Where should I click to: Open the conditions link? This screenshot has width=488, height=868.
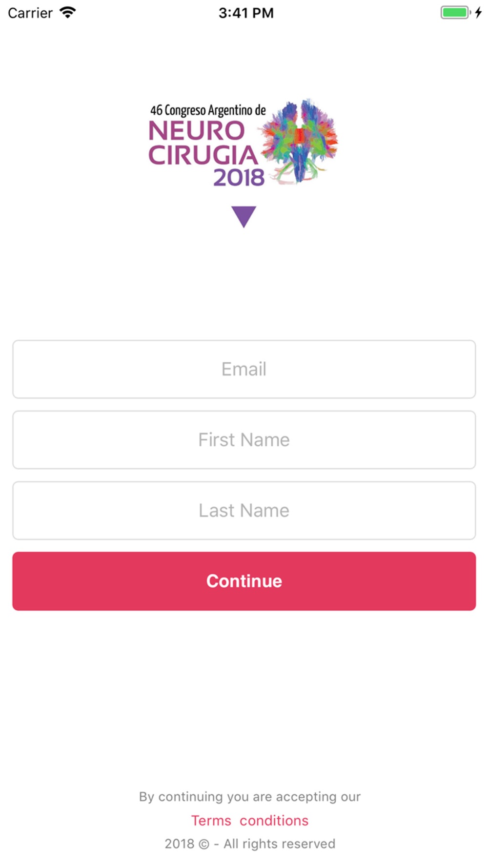click(x=274, y=821)
